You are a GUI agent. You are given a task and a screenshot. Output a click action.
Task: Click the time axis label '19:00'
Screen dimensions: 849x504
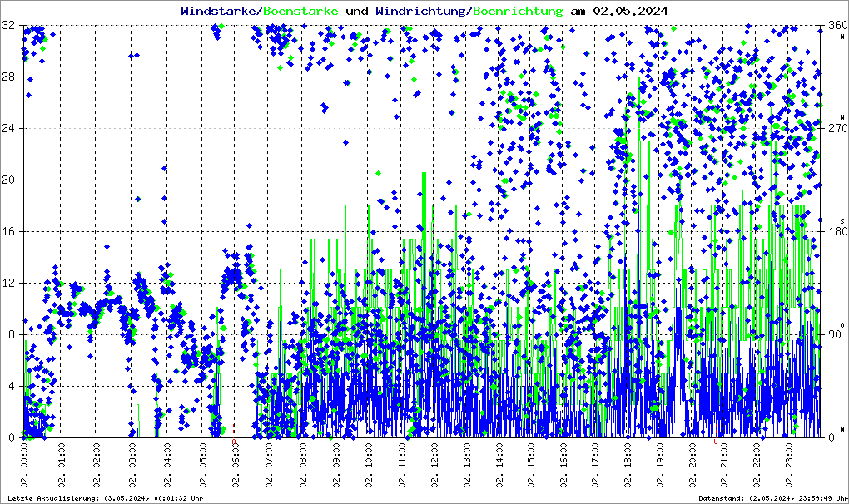tap(661, 456)
